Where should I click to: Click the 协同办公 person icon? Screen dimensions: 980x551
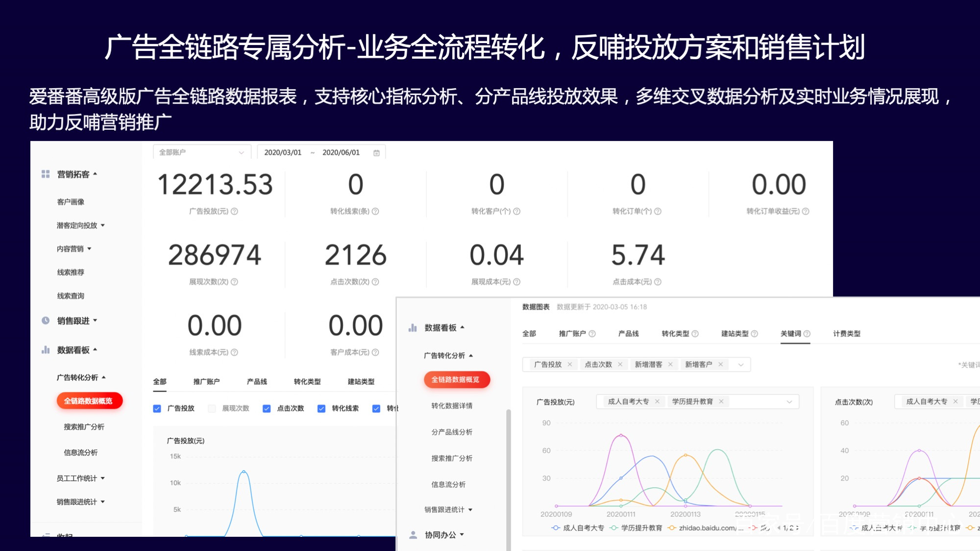point(413,534)
